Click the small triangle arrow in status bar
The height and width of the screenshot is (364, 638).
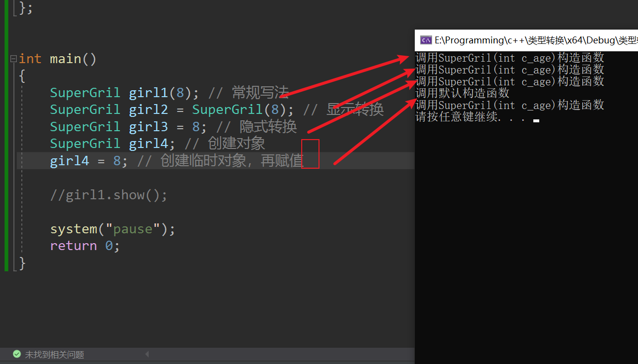146,354
